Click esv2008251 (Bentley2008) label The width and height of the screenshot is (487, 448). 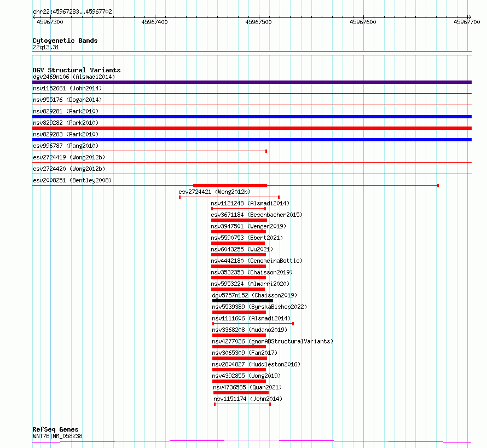(x=72, y=180)
